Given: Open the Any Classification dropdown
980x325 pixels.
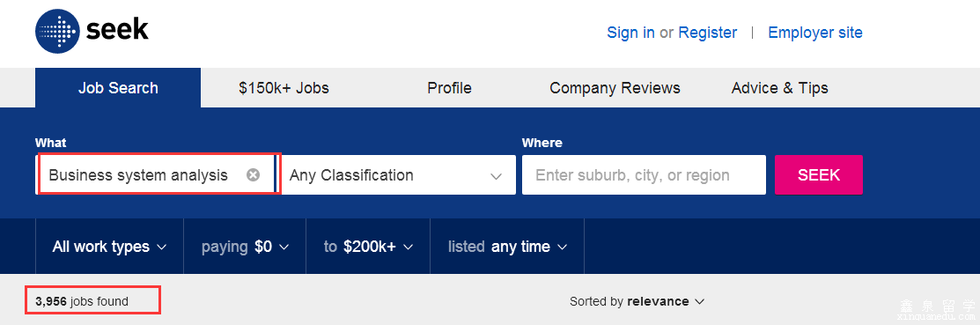Looking at the screenshot, I should [x=399, y=175].
